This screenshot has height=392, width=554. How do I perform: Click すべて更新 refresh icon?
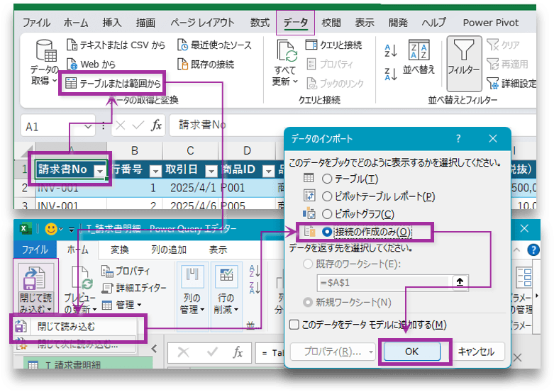pyautogui.click(x=287, y=52)
